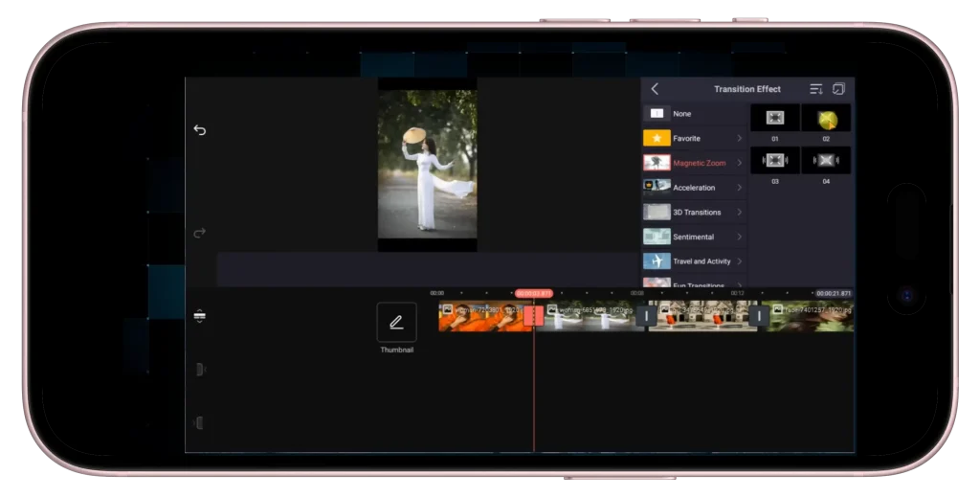Tap the video preview of woman with hat

tap(428, 164)
